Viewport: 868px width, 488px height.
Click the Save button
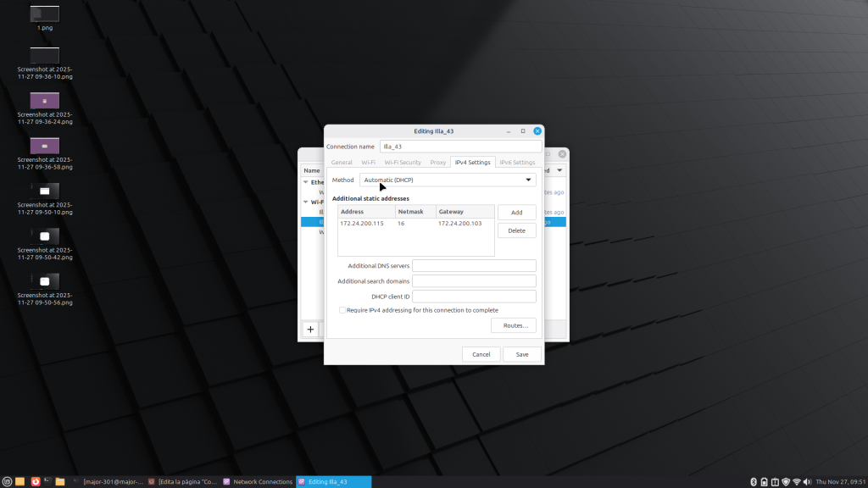pyautogui.click(x=521, y=354)
